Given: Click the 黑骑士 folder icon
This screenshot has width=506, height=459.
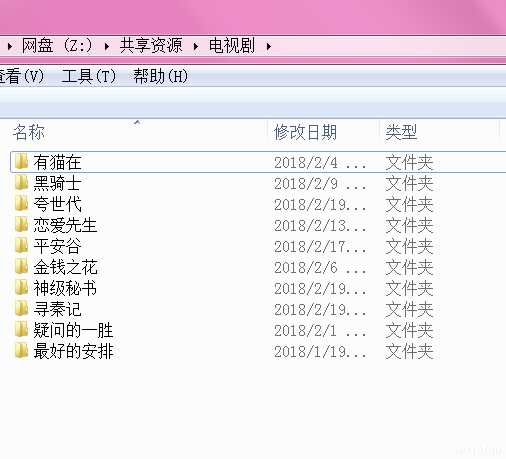Looking at the screenshot, I should pos(21,182).
